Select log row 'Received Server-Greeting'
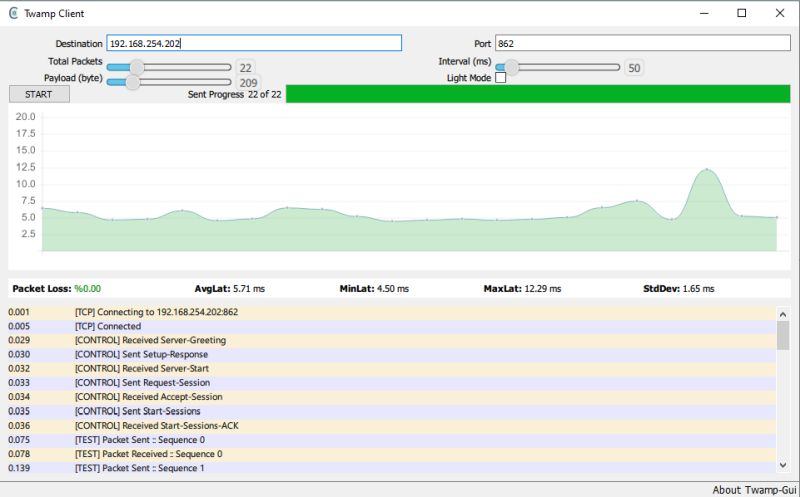This screenshot has height=497, width=800. coord(392,340)
